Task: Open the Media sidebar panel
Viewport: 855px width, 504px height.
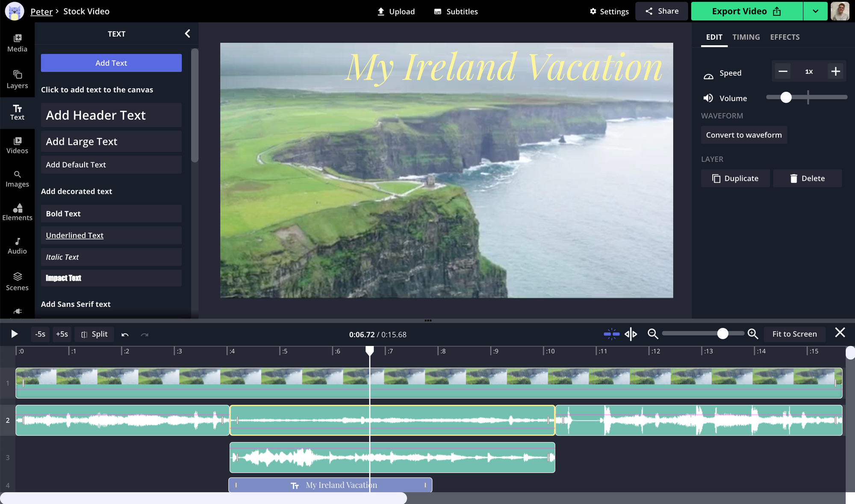Action: coord(17,43)
